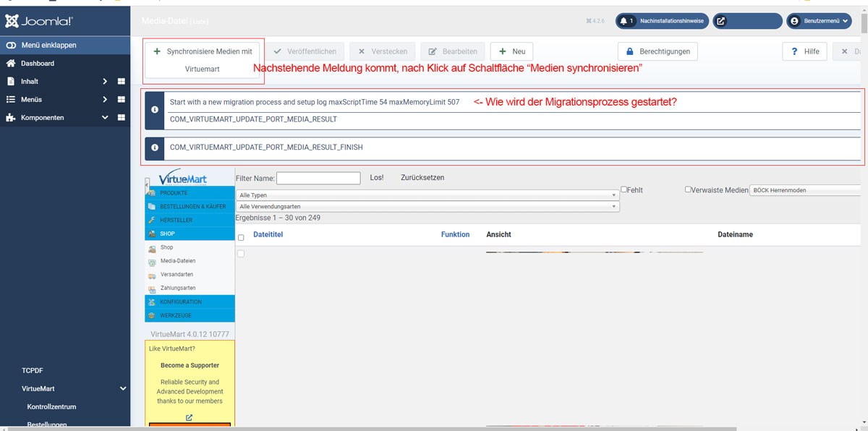Image resolution: width=868 pixels, height=431 pixels.
Task: Click the Berechtigungen lock button
Action: [658, 51]
